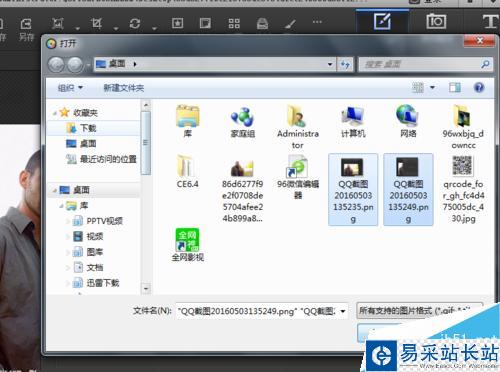The image size is (500, 372).
Task: Open the file type filter dropdown
Action: point(419,311)
